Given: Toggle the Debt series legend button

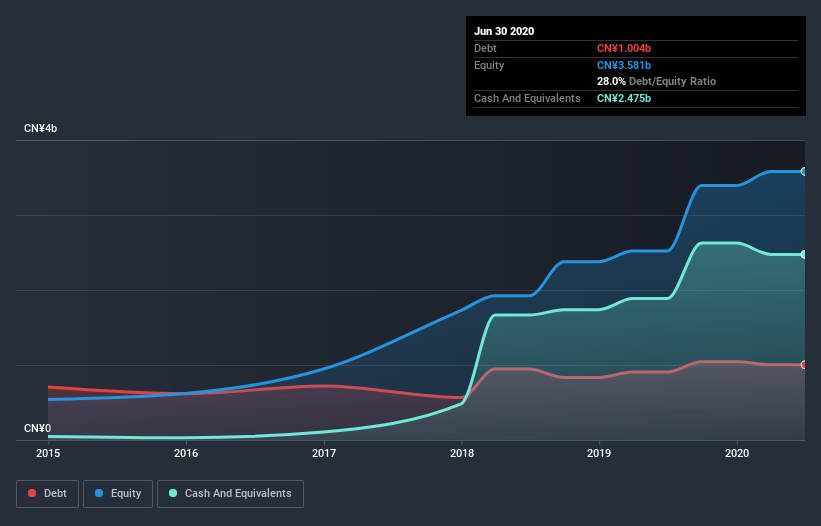Looking at the screenshot, I should 48,494.
